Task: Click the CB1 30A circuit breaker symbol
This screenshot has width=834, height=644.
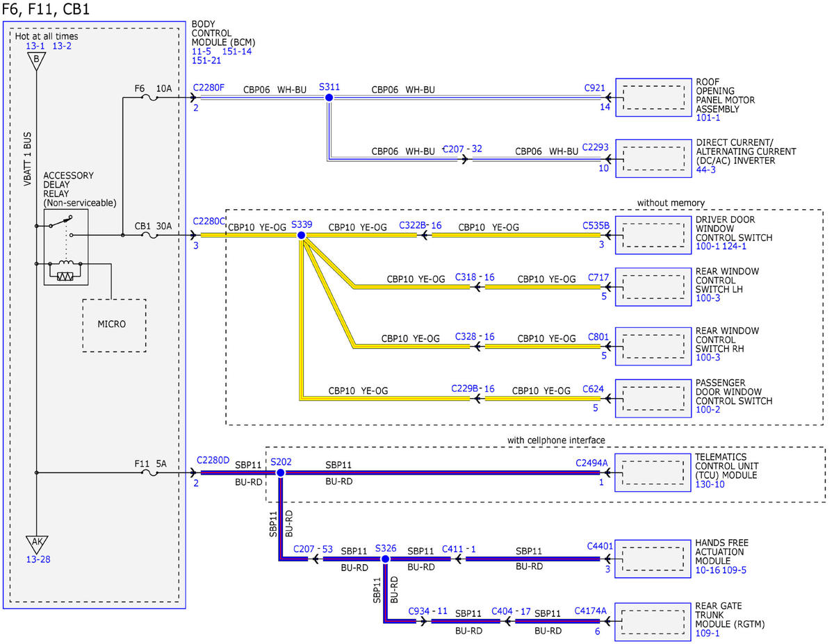Action: [x=149, y=236]
